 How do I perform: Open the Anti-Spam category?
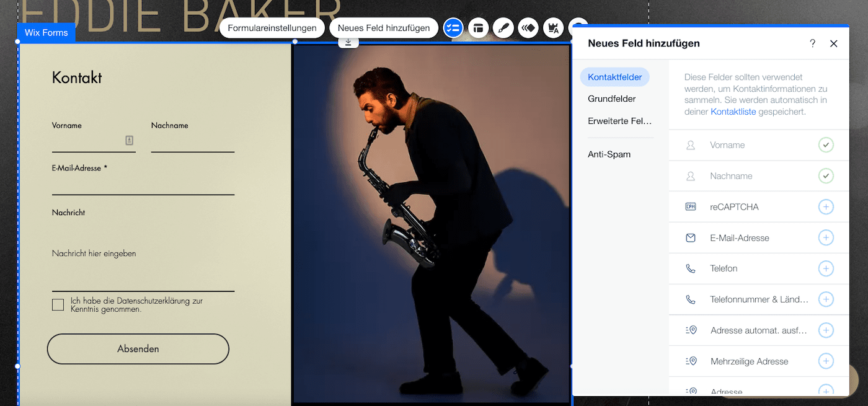tap(609, 154)
